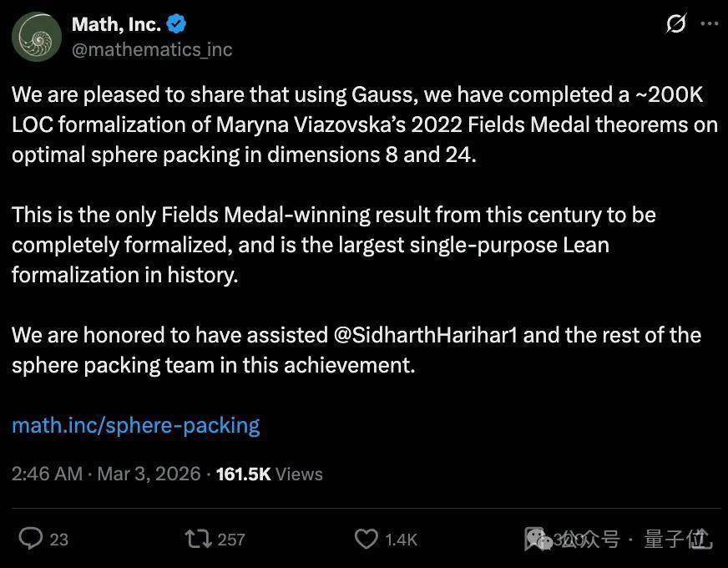Click the 2:46 AM · Mar 3, 2026 timestamp
The image size is (728, 568).
(106, 474)
